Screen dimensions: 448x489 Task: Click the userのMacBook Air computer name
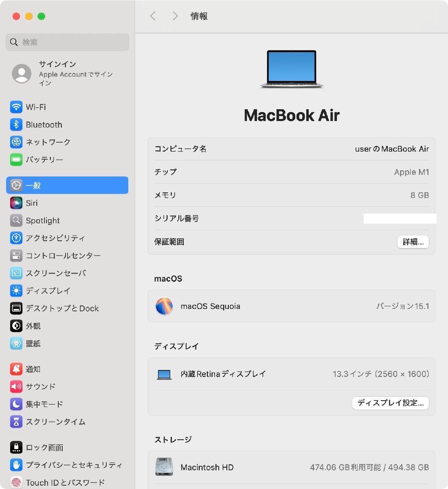point(392,149)
